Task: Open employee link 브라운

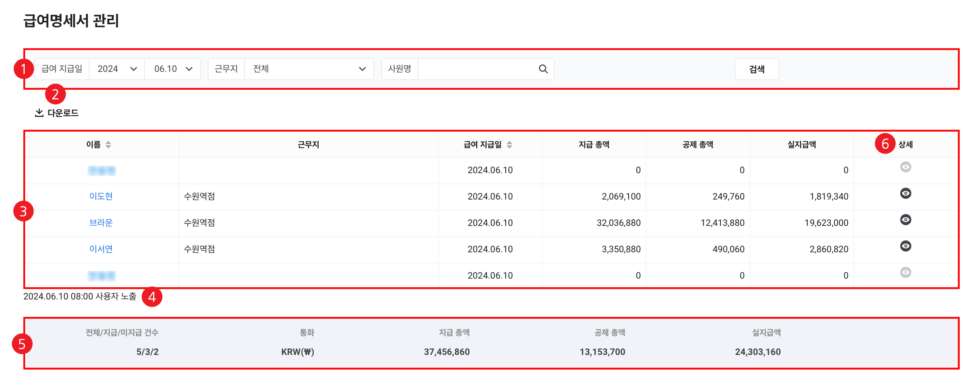Action: coord(101,223)
